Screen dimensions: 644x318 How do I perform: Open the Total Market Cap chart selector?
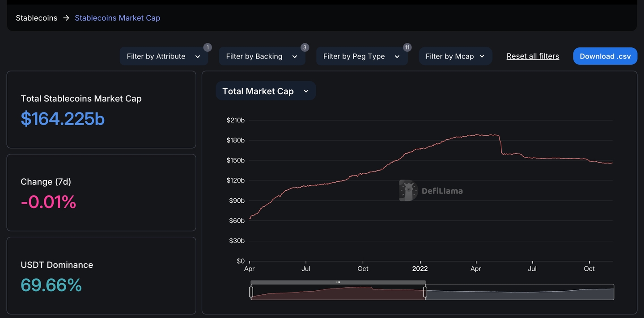coord(266,91)
